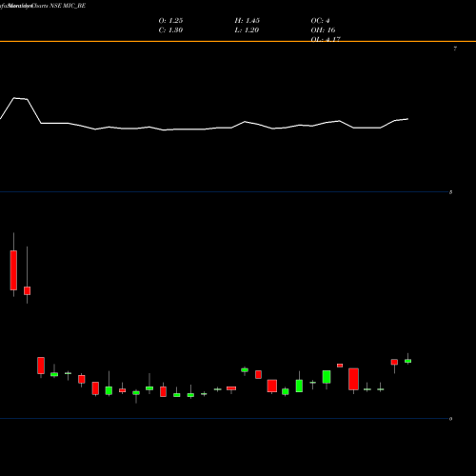Select the high price label H: 1.45
This screenshot has width=476, height=476.
(x=248, y=21)
